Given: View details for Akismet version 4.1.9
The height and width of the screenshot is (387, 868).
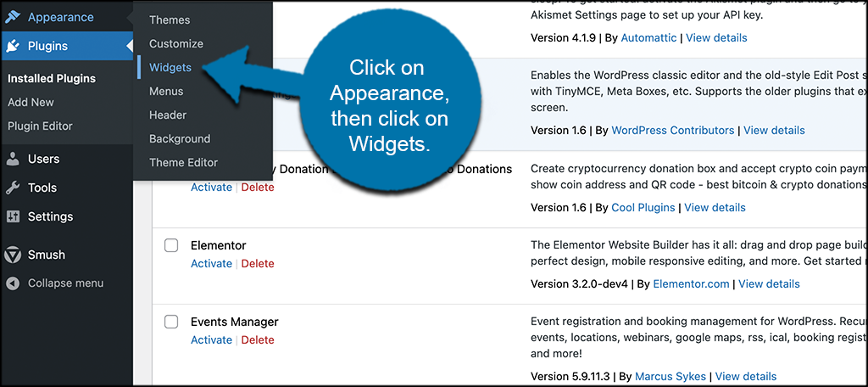Looking at the screenshot, I should pos(716,37).
